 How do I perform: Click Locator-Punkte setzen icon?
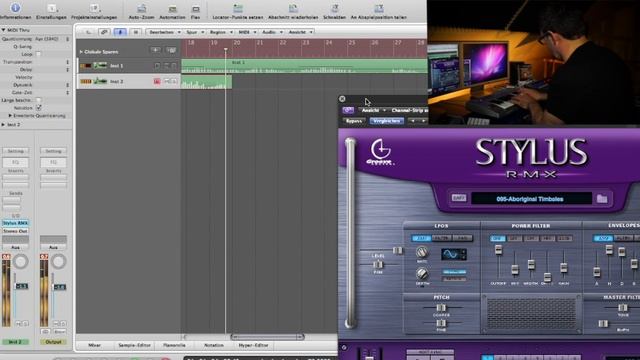point(238,9)
